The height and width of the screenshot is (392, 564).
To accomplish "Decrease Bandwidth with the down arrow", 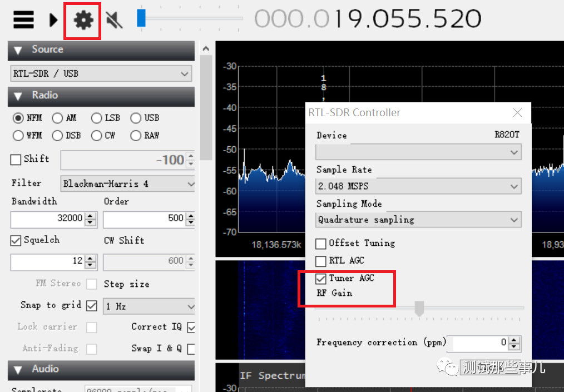I will click(91, 223).
